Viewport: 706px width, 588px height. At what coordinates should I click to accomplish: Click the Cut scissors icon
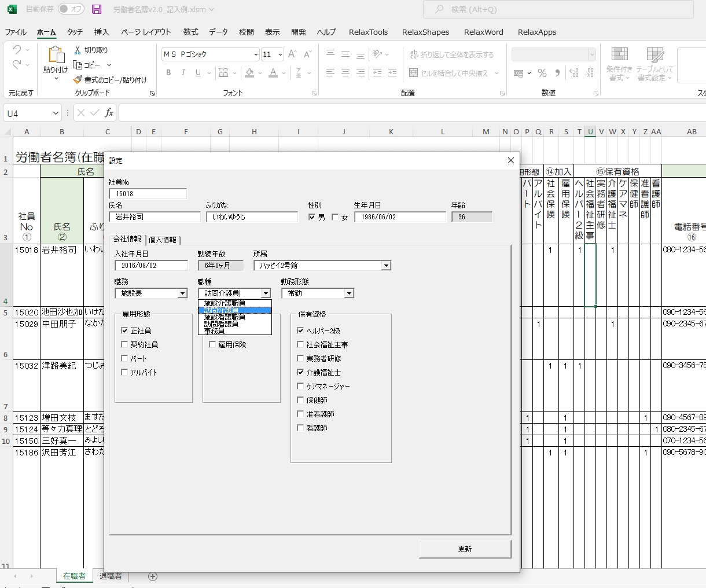click(78, 50)
